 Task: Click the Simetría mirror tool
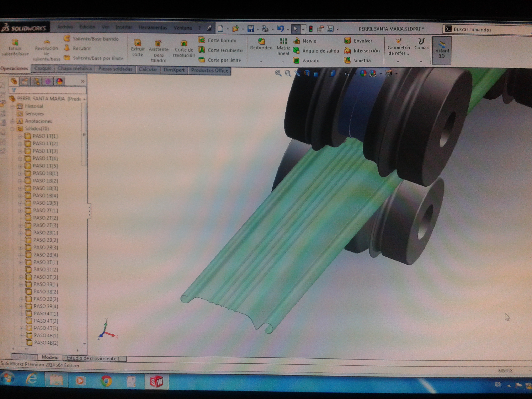point(357,60)
